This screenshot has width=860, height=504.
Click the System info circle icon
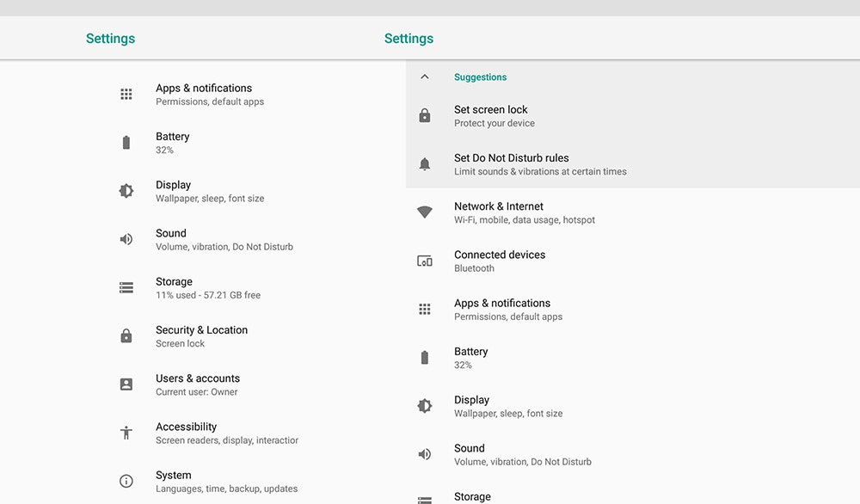(x=126, y=481)
